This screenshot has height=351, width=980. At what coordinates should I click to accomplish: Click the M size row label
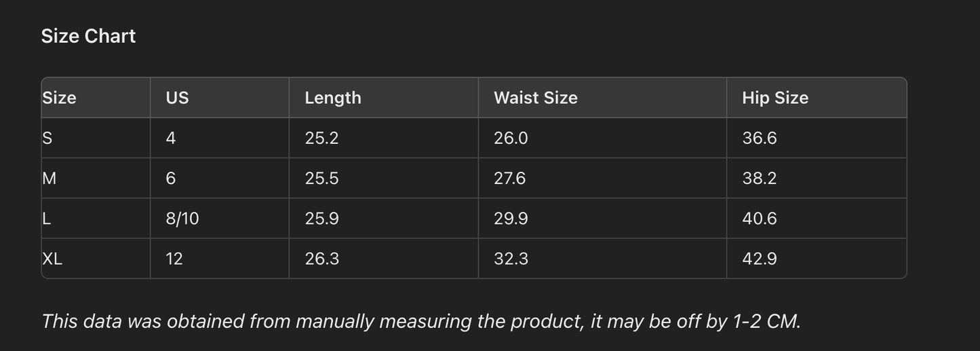[x=50, y=178]
